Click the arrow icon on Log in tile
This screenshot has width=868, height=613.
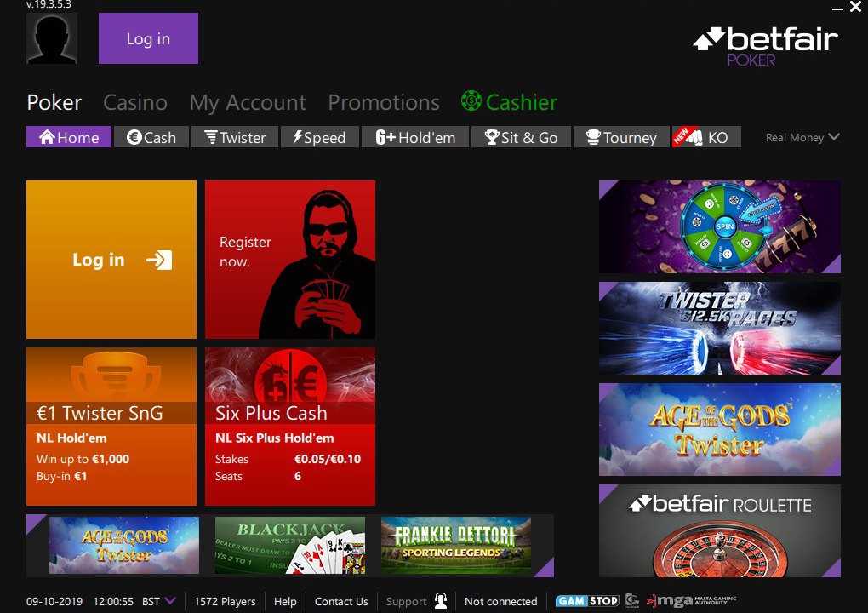point(159,260)
